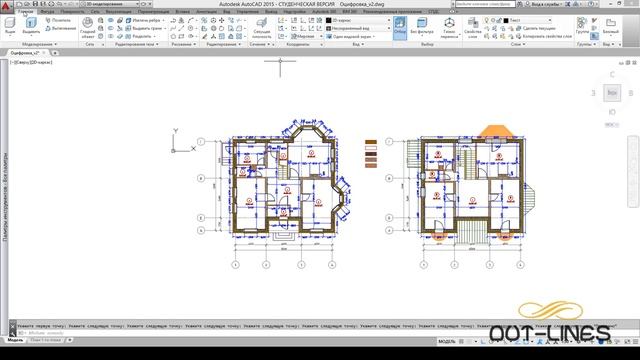Toggle the Отбор culling button

[x=400, y=28]
